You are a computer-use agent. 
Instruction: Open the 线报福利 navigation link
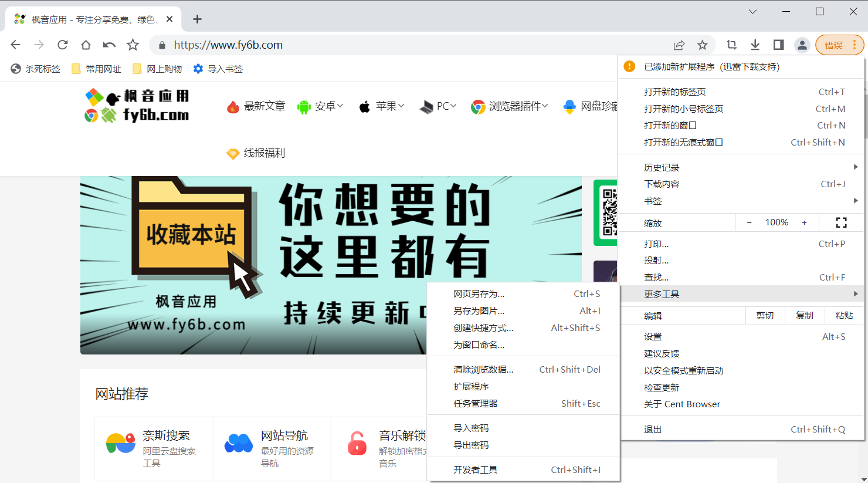[x=256, y=153]
